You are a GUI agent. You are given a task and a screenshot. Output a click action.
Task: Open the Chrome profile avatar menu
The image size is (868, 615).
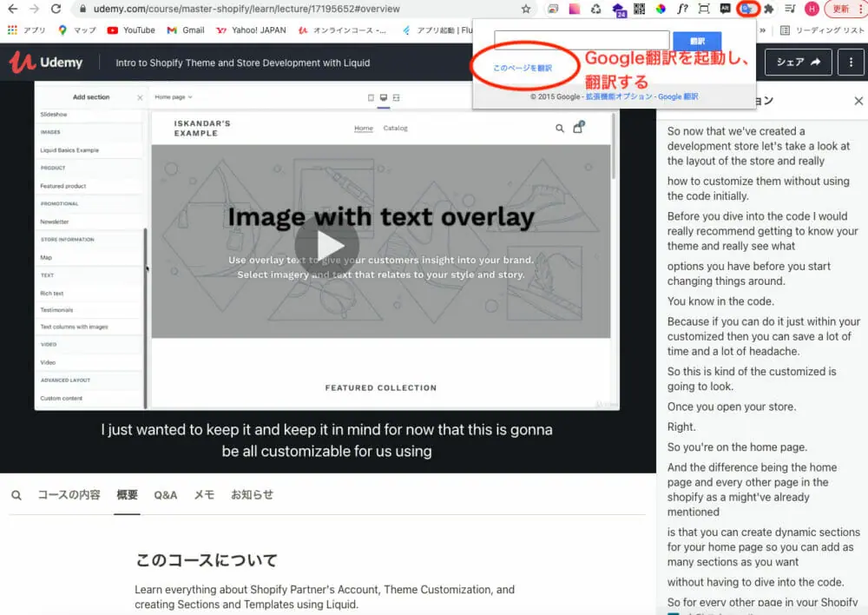[x=812, y=9]
